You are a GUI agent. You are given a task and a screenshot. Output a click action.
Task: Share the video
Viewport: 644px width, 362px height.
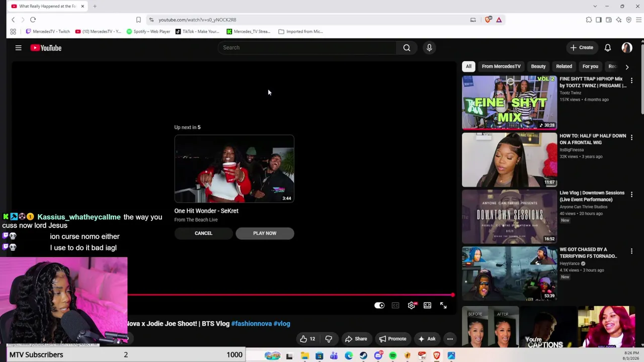[355, 339]
